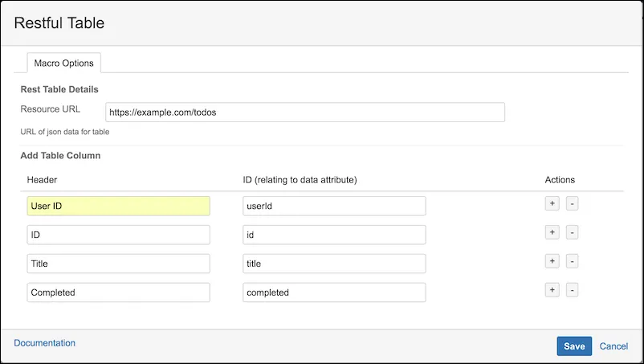Click the 'Restful Table' dialog title
644x364 pixels.
pyautogui.click(x=59, y=23)
